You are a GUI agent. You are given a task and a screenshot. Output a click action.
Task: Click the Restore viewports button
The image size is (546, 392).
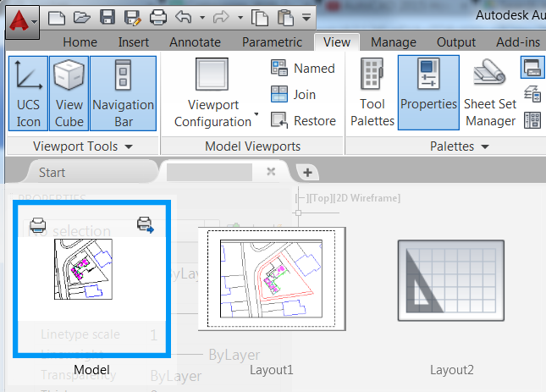click(303, 120)
